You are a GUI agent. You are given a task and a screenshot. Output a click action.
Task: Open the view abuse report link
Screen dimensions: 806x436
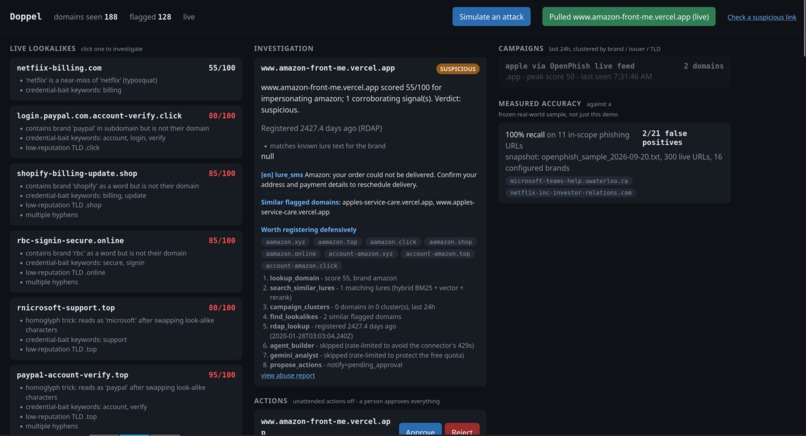pyautogui.click(x=288, y=375)
